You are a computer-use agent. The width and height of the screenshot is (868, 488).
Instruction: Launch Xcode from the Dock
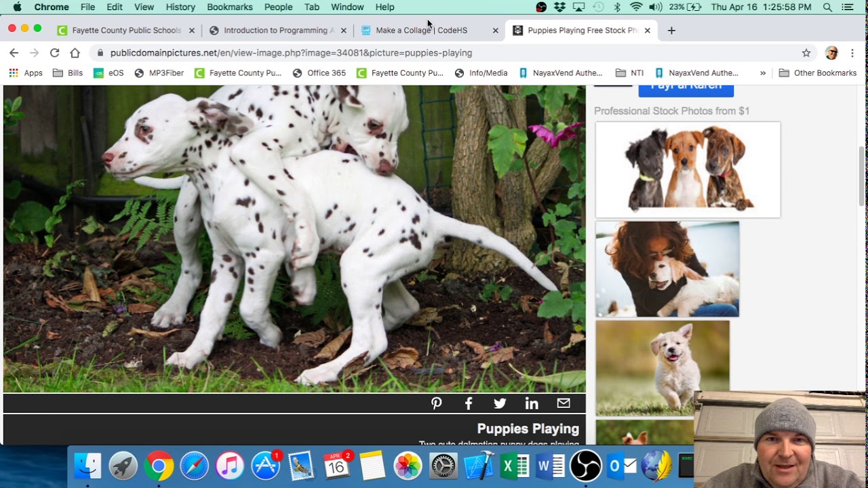[x=479, y=466]
